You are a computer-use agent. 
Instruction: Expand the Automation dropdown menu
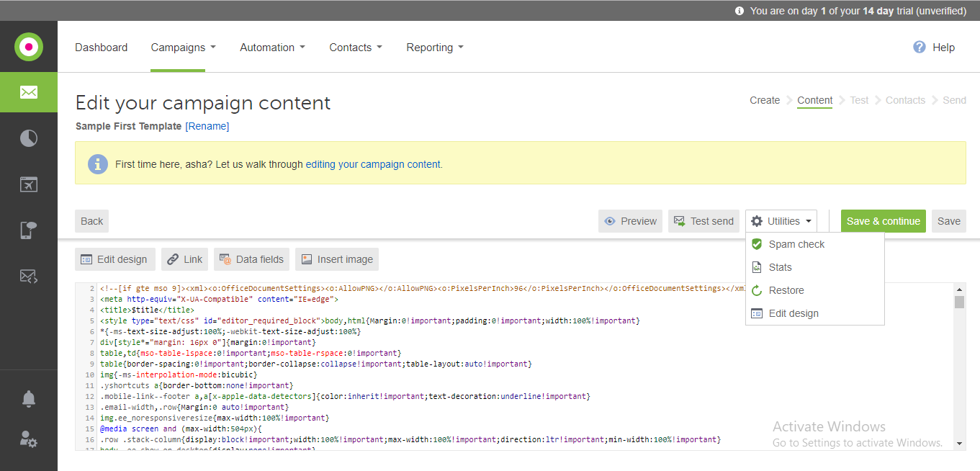point(272,48)
